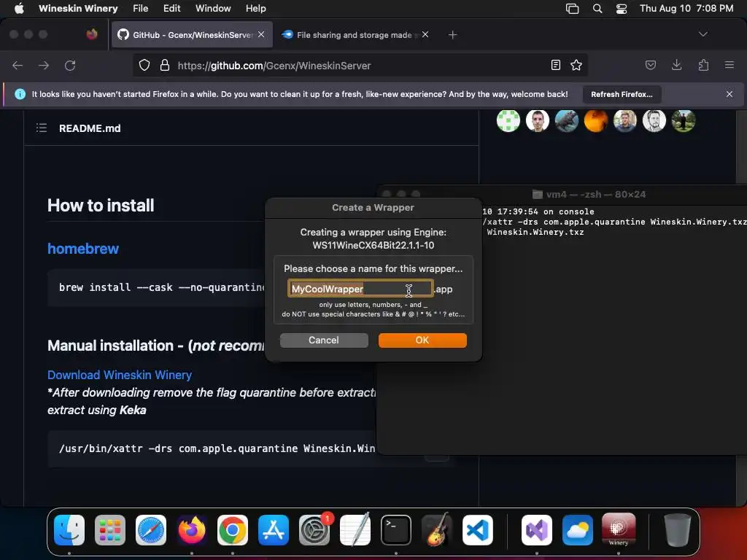The width and height of the screenshot is (747, 560).
Task: Open Launchpad from the Dock
Action: pyautogui.click(x=110, y=530)
